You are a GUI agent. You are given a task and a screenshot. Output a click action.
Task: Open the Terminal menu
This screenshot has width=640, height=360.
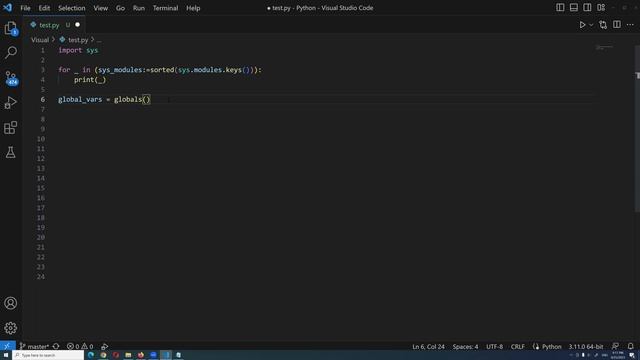pos(165,8)
